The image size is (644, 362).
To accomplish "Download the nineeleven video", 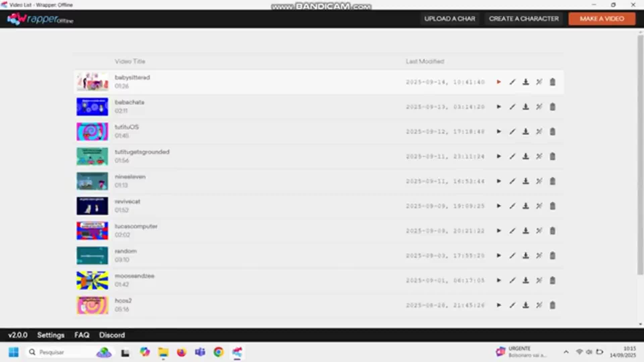I will [x=526, y=181].
